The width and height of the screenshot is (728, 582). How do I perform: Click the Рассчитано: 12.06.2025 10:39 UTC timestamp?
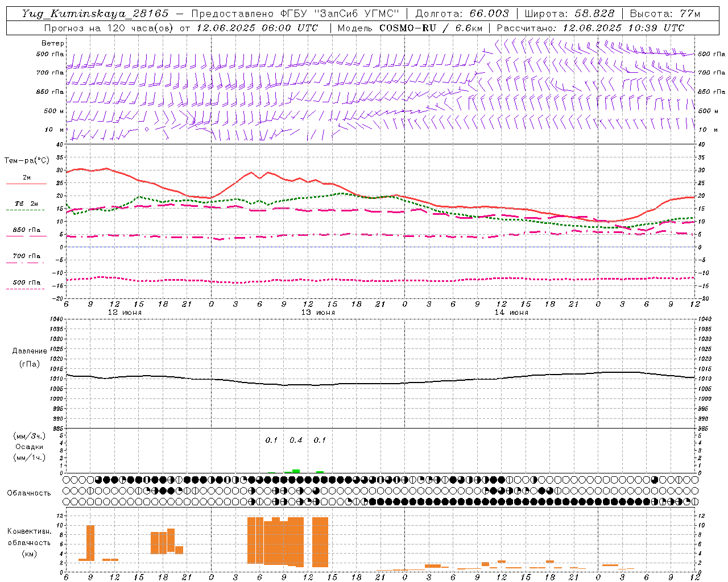590,28
